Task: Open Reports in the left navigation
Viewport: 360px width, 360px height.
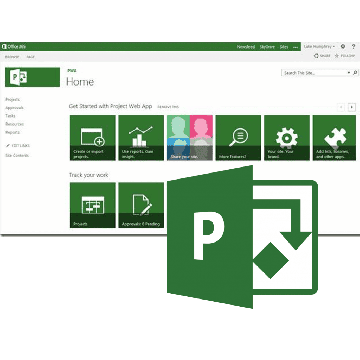Action: pos(12,132)
